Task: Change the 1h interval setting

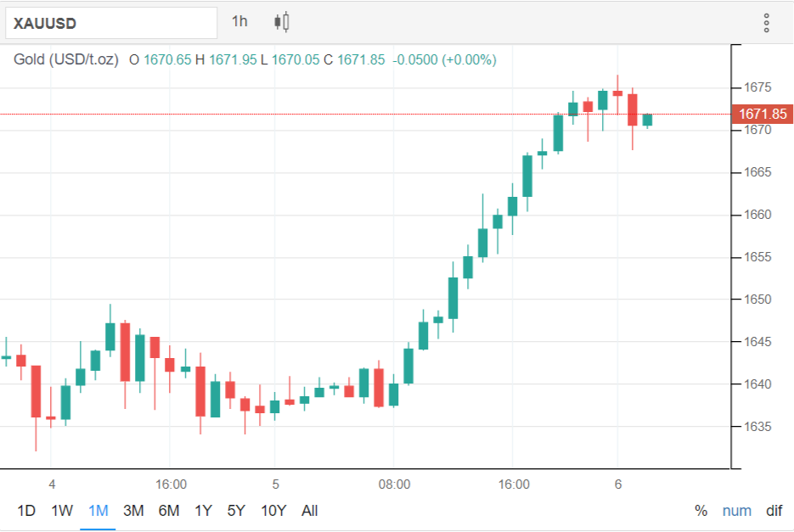Action: click(239, 21)
